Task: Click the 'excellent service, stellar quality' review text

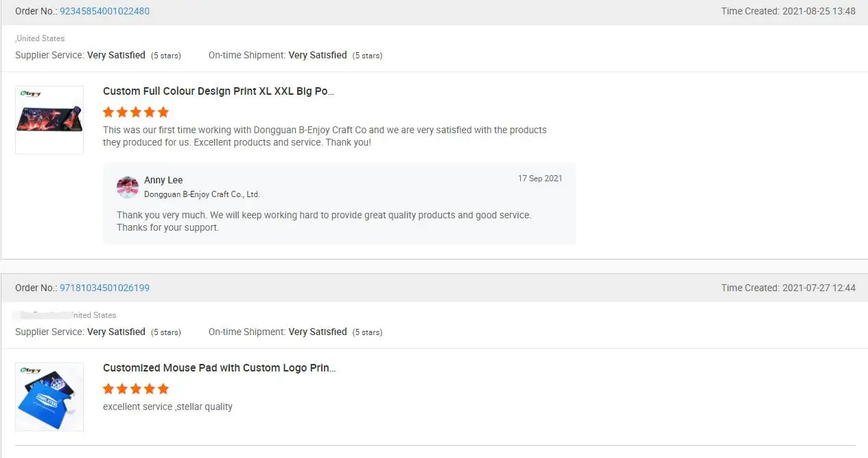Action: (167, 407)
